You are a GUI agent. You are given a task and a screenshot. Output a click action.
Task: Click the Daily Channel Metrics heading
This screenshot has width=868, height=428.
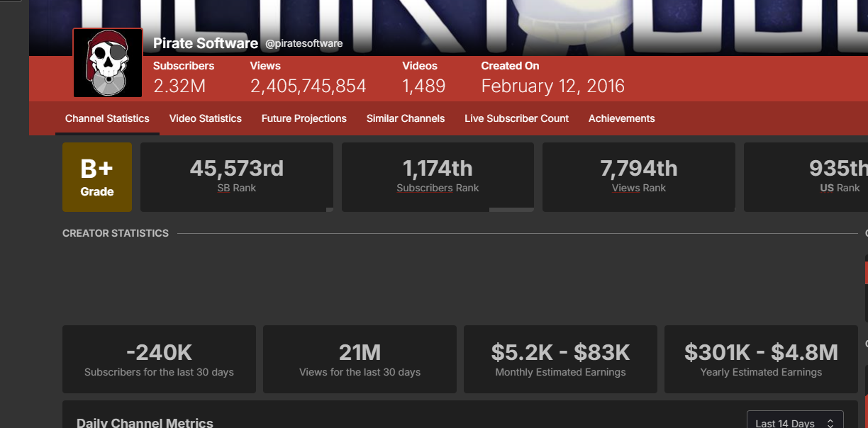(x=145, y=423)
